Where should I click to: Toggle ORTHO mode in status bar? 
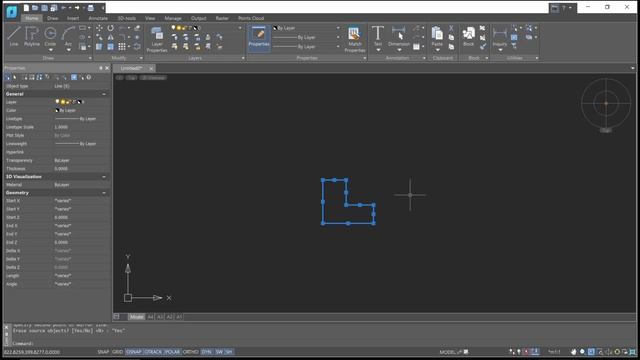(190, 352)
